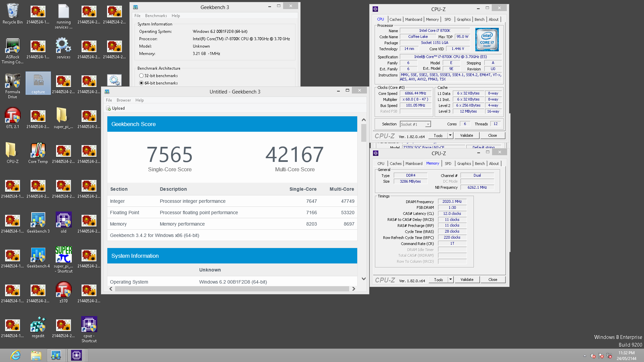Open Formula Drive desktop shortcut
The width and height of the screenshot is (644, 362).
(x=13, y=86)
